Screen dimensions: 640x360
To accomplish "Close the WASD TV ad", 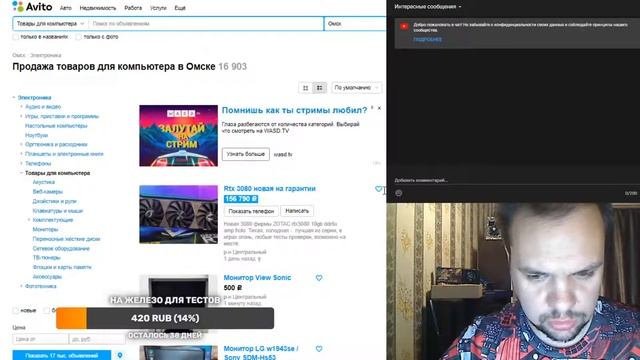I will tap(379, 108).
